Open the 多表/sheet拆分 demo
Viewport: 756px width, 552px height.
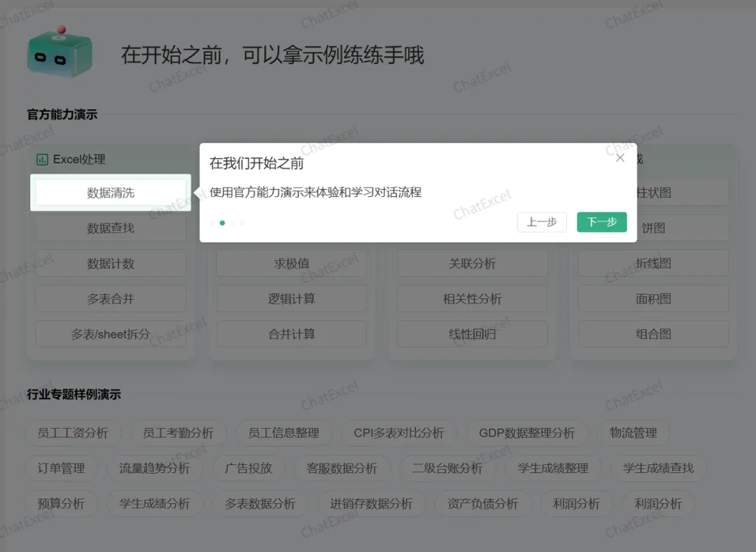(111, 334)
